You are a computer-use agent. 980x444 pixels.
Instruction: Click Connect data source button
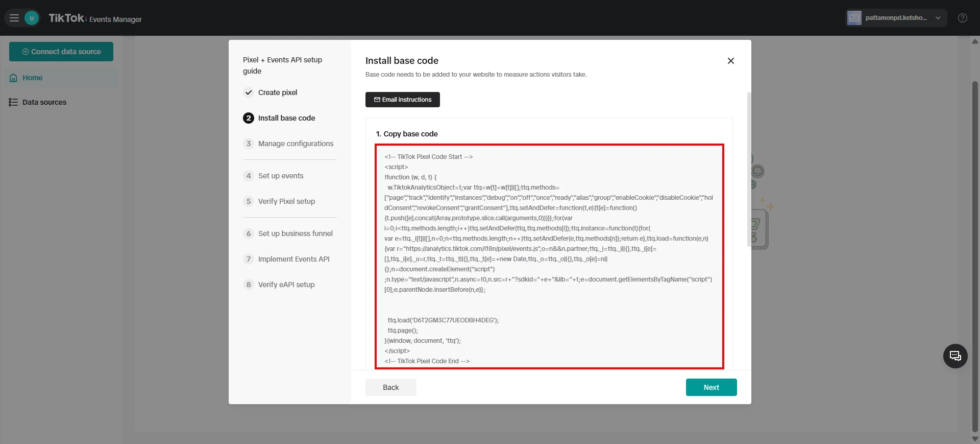(x=61, y=52)
